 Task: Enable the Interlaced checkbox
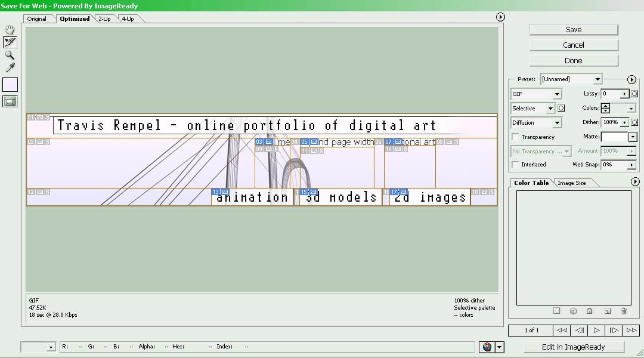click(x=515, y=165)
